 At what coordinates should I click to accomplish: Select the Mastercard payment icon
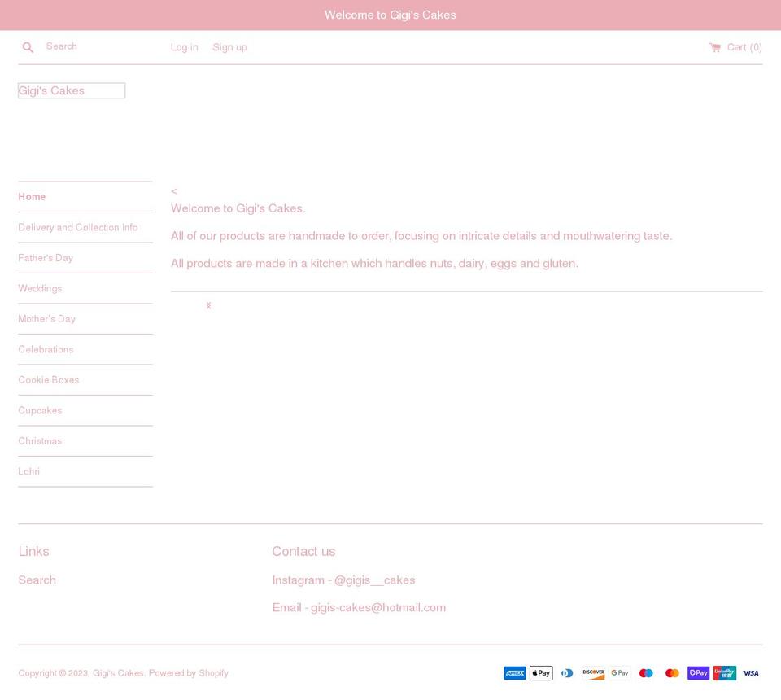672,673
